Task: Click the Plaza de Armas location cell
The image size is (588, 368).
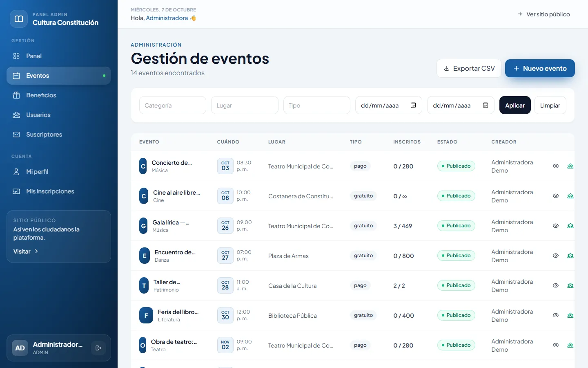Action: 288,256
